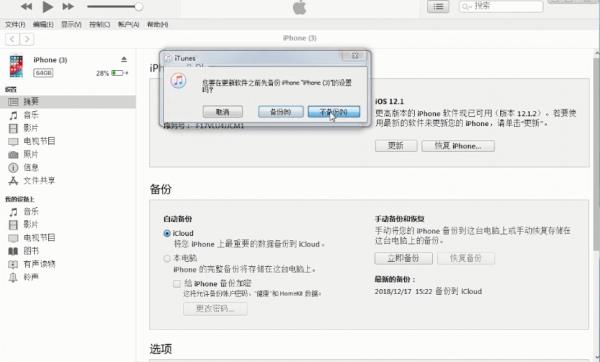Eject the iPhone (3) device
The image size is (600, 362).
pyautogui.click(x=124, y=60)
